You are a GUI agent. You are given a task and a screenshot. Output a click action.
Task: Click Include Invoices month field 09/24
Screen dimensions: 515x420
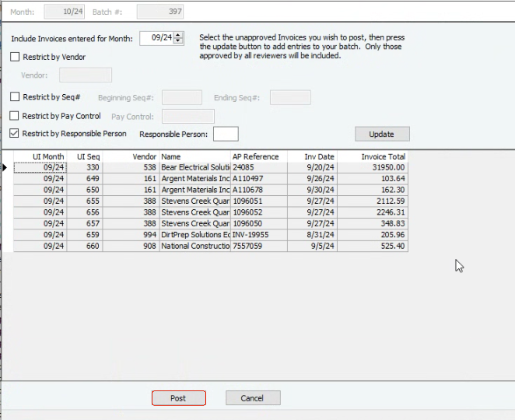pyautogui.click(x=157, y=38)
